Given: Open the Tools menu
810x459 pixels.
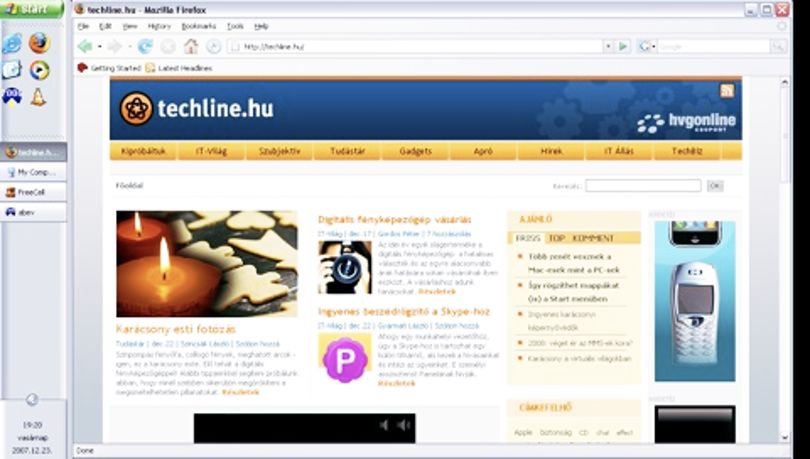Looking at the screenshot, I should tap(235, 26).
